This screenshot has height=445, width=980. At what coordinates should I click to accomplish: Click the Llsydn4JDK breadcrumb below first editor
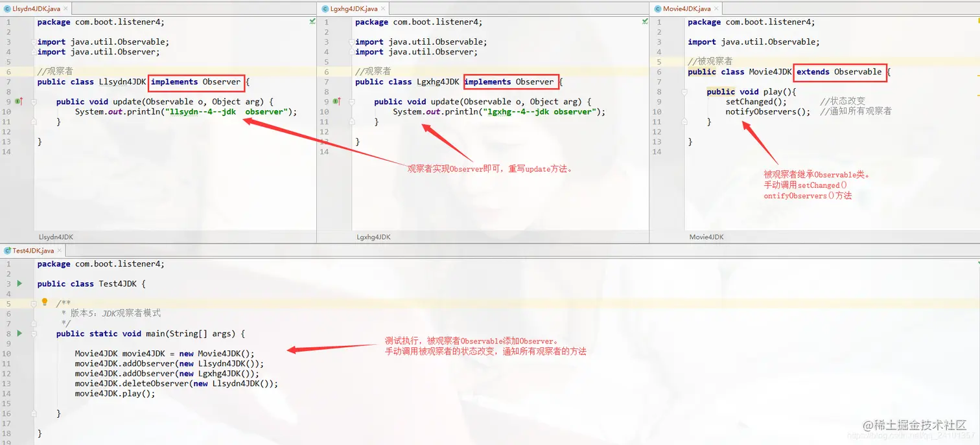point(56,237)
